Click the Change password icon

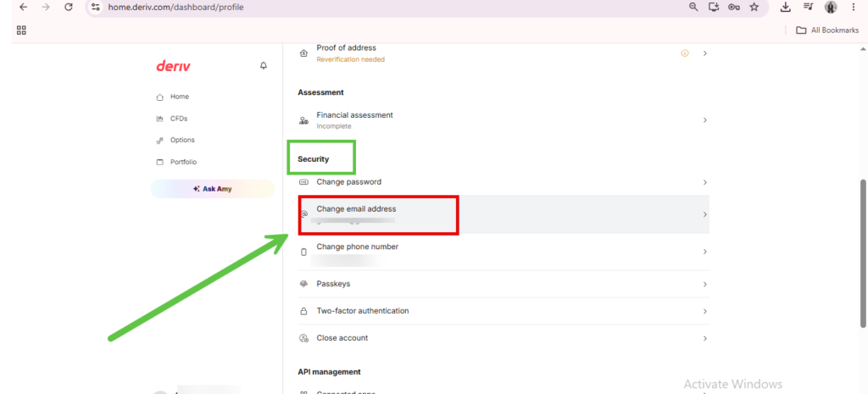[x=303, y=182]
